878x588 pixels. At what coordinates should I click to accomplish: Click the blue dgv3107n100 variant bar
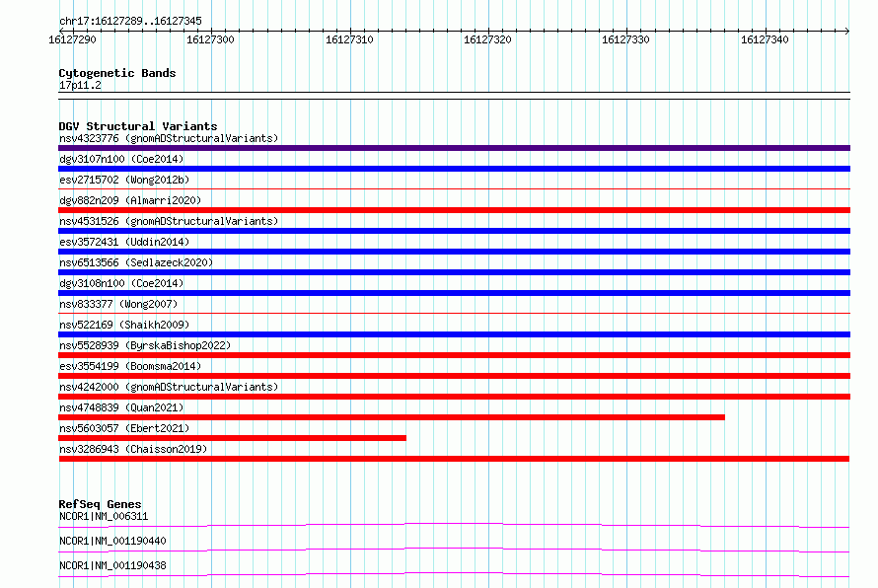click(x=454, y=169)
